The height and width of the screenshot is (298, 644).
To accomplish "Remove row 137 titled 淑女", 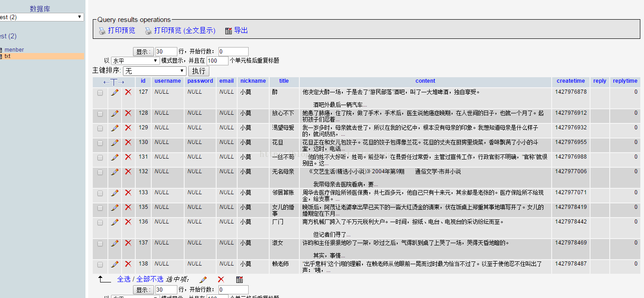I will click(128, 243).
